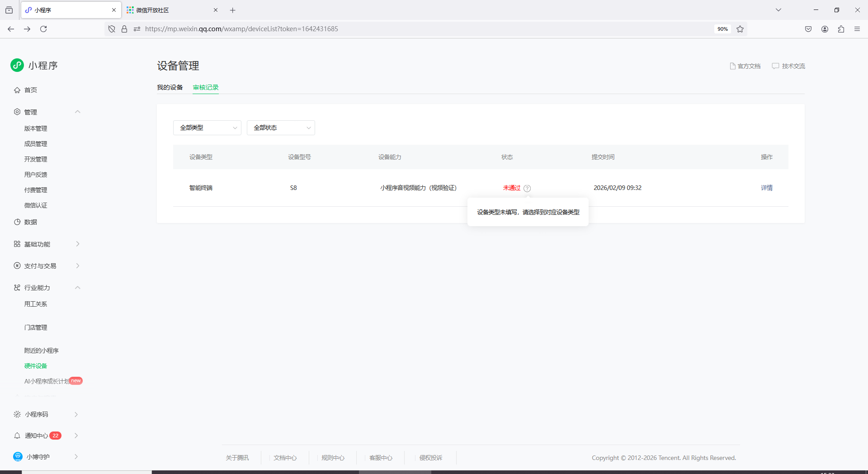Bookmark this page with the star icon
This screenshot has height=474, width=868.
740,29
